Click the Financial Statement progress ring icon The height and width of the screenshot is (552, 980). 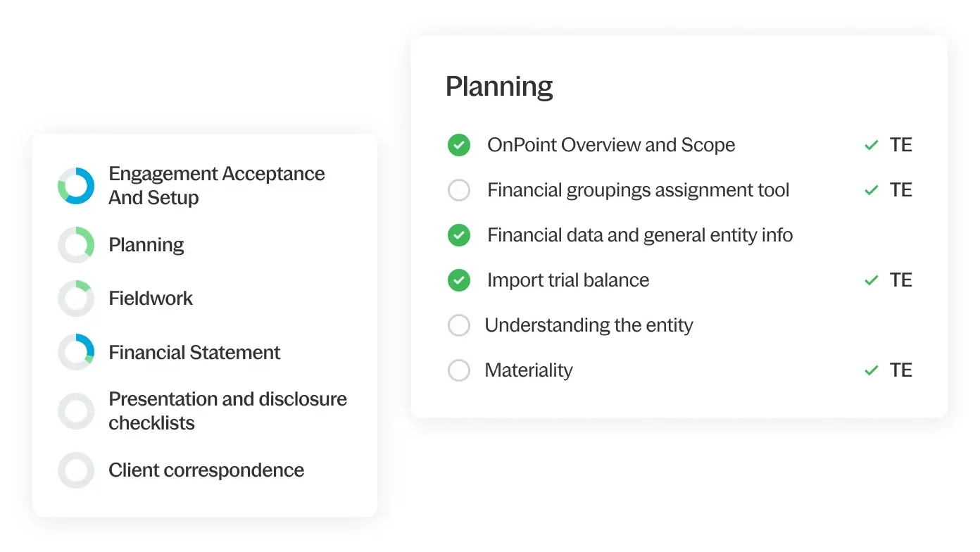point(76,352)
